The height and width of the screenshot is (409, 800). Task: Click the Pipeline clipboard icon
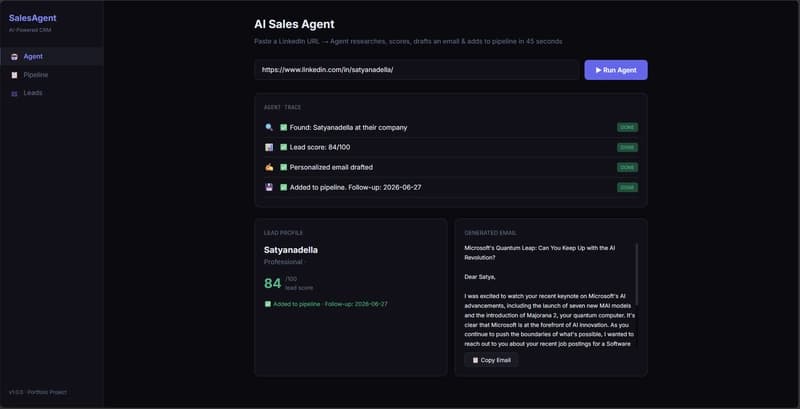(14, 75)
